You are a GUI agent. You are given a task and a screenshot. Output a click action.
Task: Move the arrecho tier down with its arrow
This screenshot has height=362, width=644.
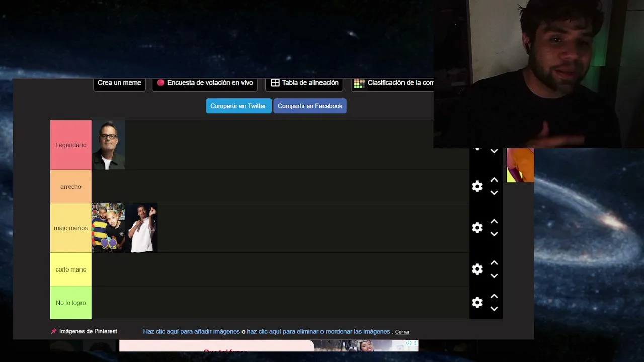pos(494,193)
